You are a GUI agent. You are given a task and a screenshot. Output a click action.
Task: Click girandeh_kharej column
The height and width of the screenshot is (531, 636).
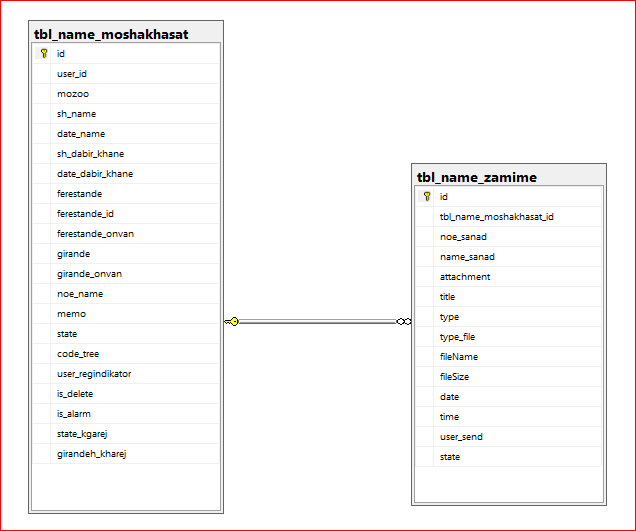pos(126,454)
